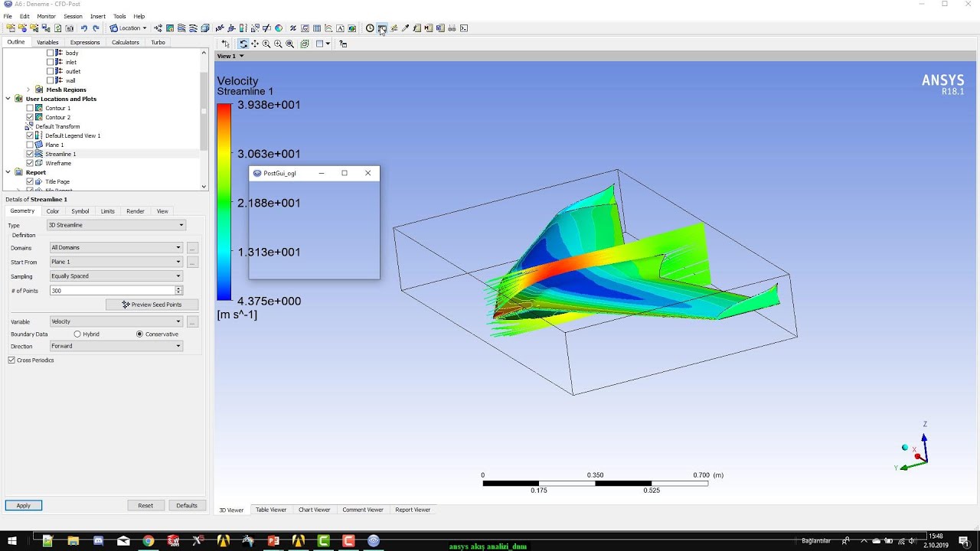This screenshot has width=980, height=551.
Task: Select the Hybrid boundary data option
Action: click(77, 334)
